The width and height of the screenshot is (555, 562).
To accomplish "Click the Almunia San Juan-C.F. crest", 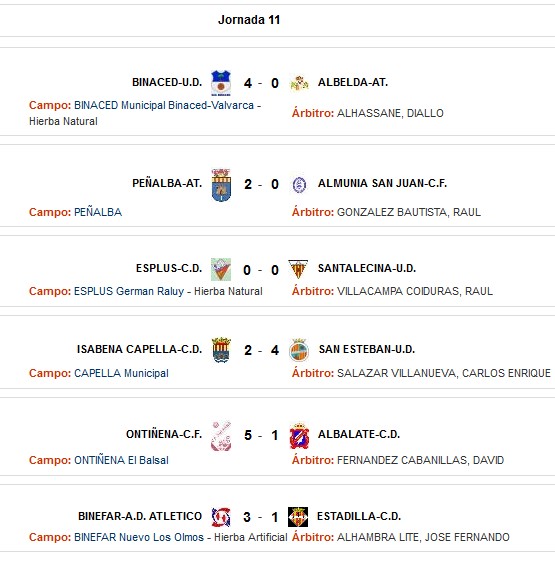I will [299, 185].
